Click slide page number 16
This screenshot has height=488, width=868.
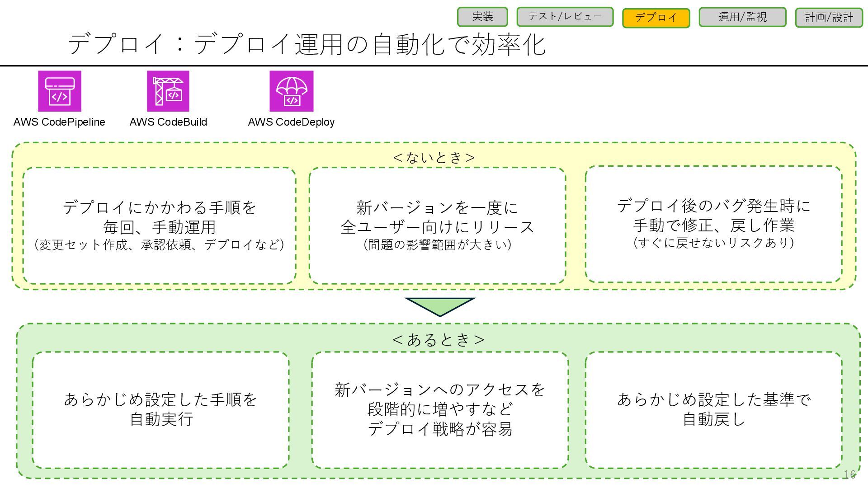(849, 474)
